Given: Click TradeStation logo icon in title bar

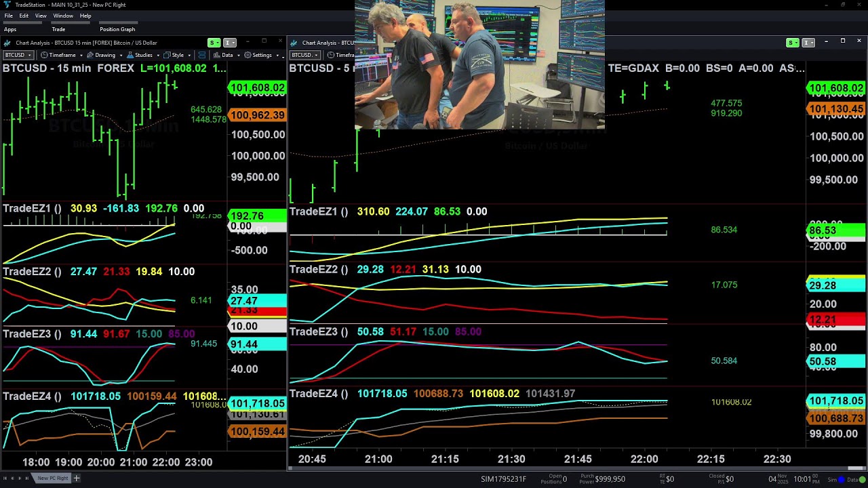Looking at the screenshot, I should tap(7, 5).
